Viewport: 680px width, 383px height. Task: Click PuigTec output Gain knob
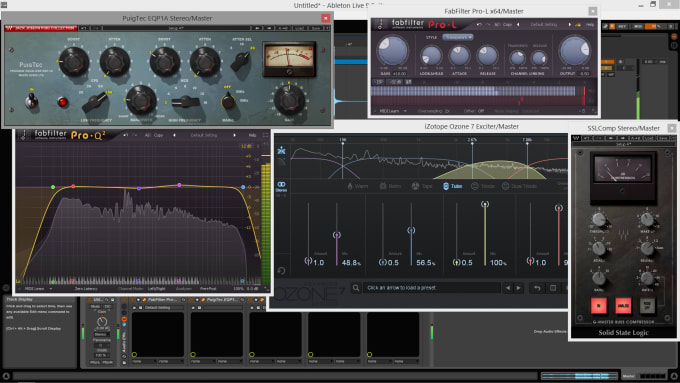pos(289,100)
